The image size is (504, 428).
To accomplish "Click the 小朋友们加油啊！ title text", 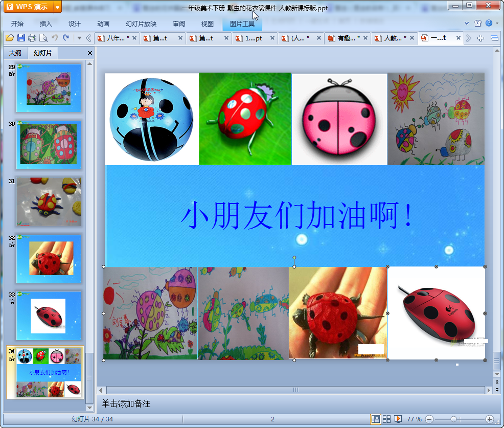I will pyautogui.click(x=296, y=215).
